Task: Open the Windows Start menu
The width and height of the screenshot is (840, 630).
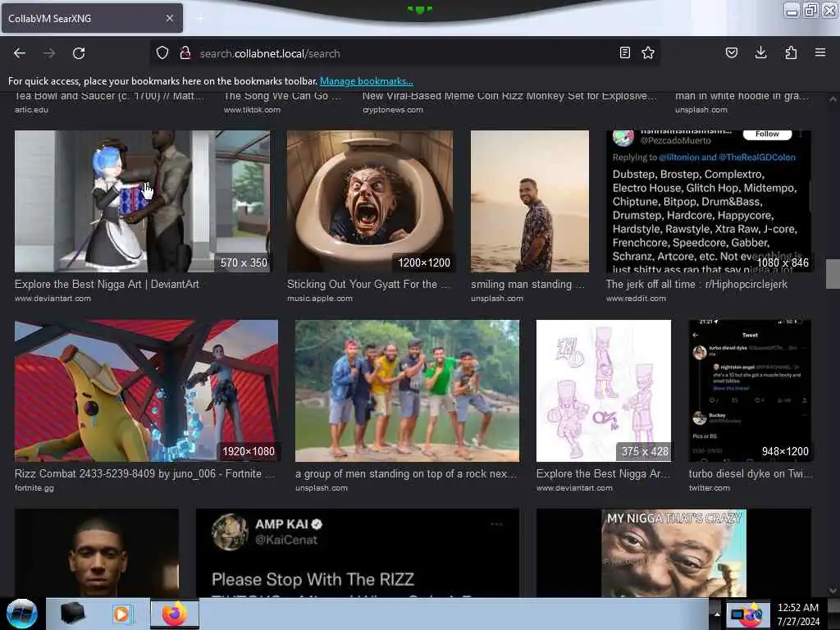Action: (x=21, y=614)
